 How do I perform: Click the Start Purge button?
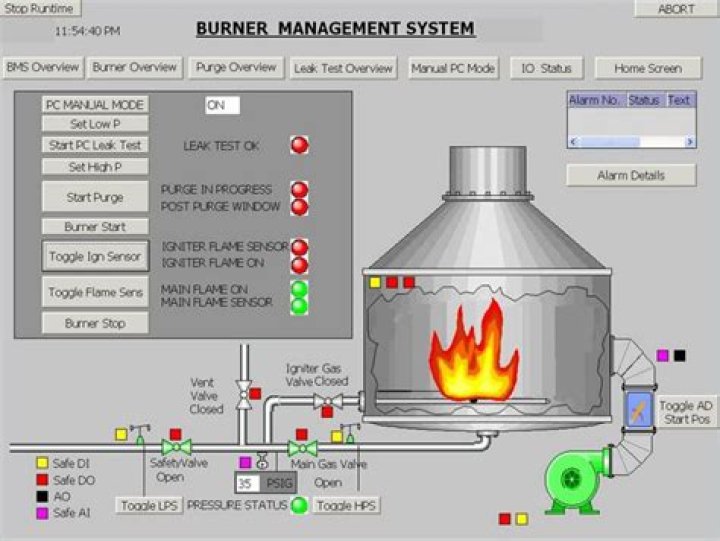96,197
